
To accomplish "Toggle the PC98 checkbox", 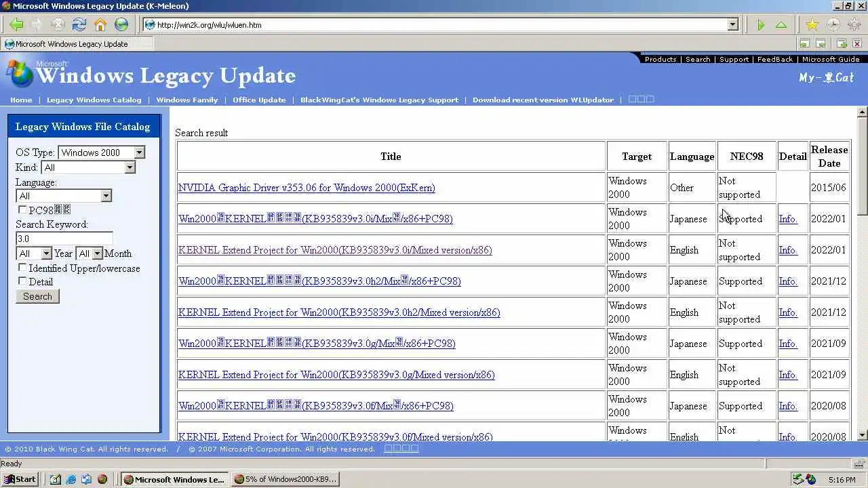I will 22,210.
